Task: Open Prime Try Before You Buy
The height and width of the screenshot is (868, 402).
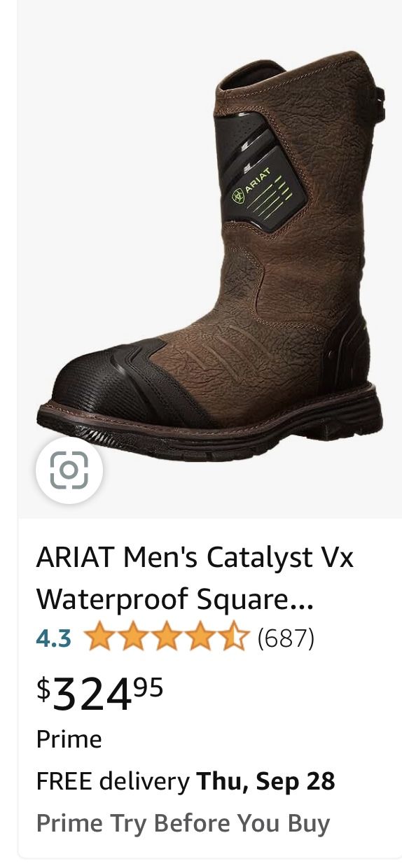Action: pyautogui.click(x=183, y=823)
